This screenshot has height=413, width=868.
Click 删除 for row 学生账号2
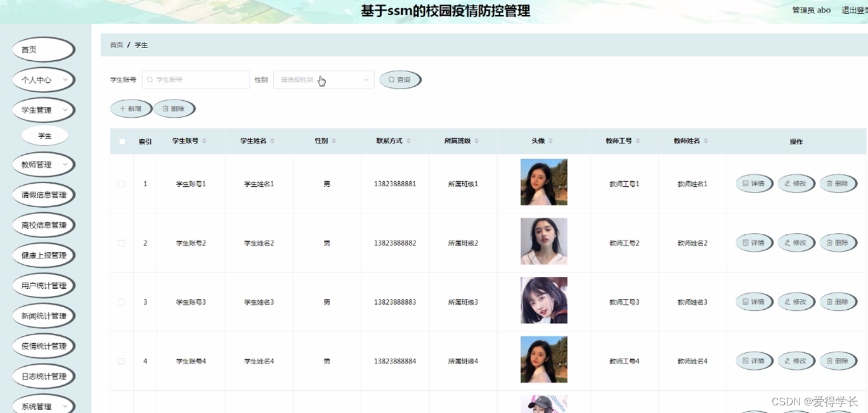(838, 243)
